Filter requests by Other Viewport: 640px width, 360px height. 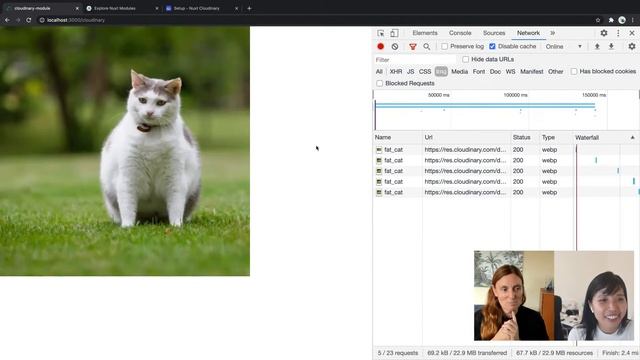point(556,71)
